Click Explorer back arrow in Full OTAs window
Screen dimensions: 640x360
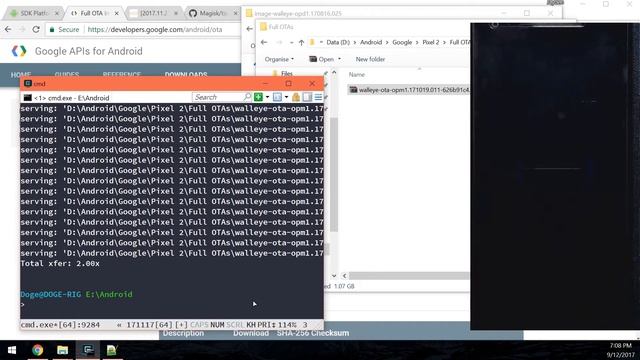pos(264,42)
